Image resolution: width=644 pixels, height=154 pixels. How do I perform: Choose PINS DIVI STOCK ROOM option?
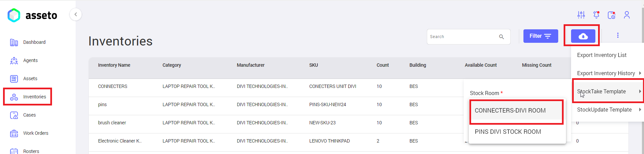[x=517, y=132]
